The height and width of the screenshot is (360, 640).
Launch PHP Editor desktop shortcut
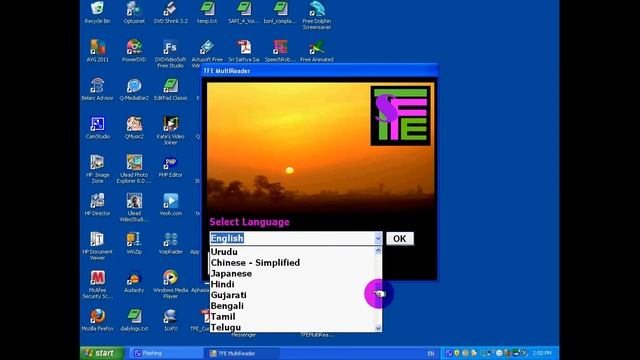[171, 166]
